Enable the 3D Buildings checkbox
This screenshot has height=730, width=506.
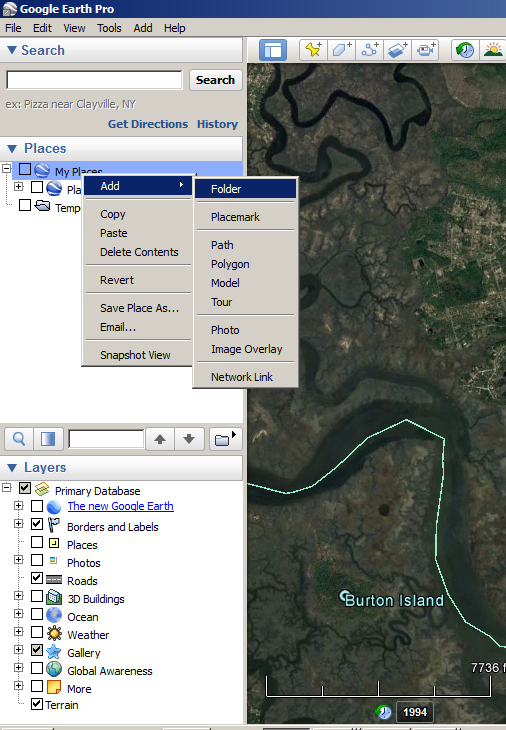pyautogui.click(x=37, y=596)
